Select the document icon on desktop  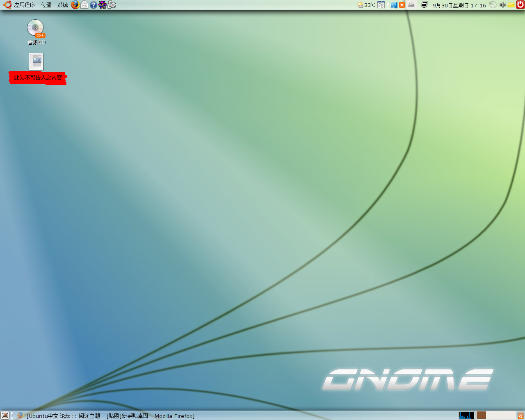point(36,62)
